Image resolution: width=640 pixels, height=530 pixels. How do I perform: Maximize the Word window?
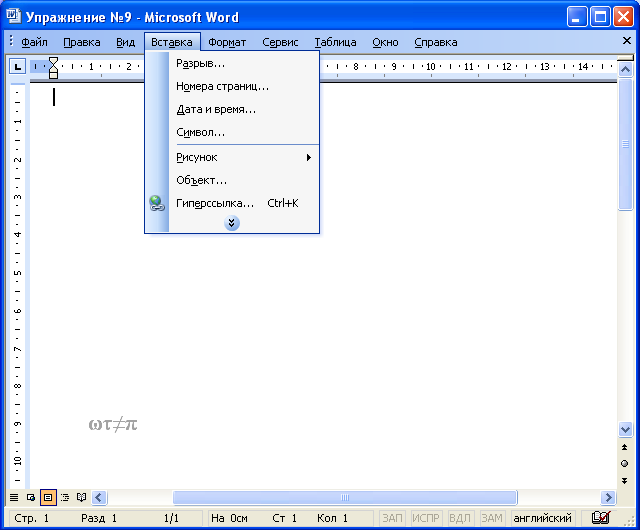point(600,17)
